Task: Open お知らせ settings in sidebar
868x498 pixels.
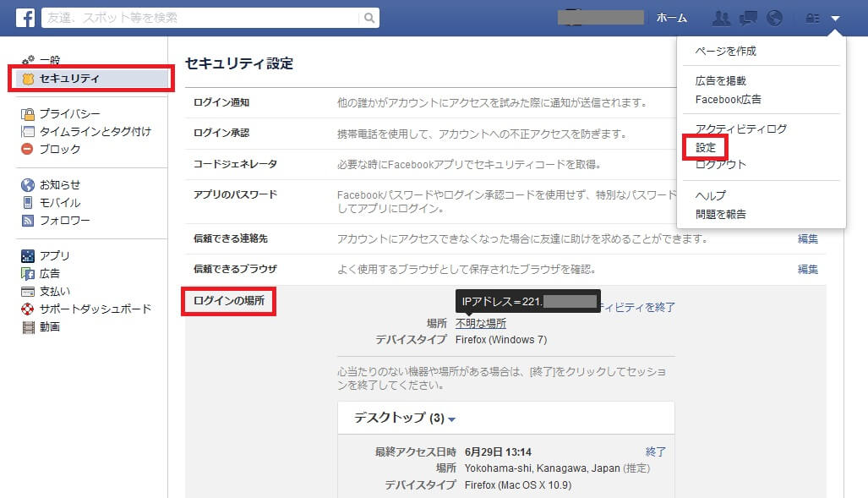Action: click(60, 185)
